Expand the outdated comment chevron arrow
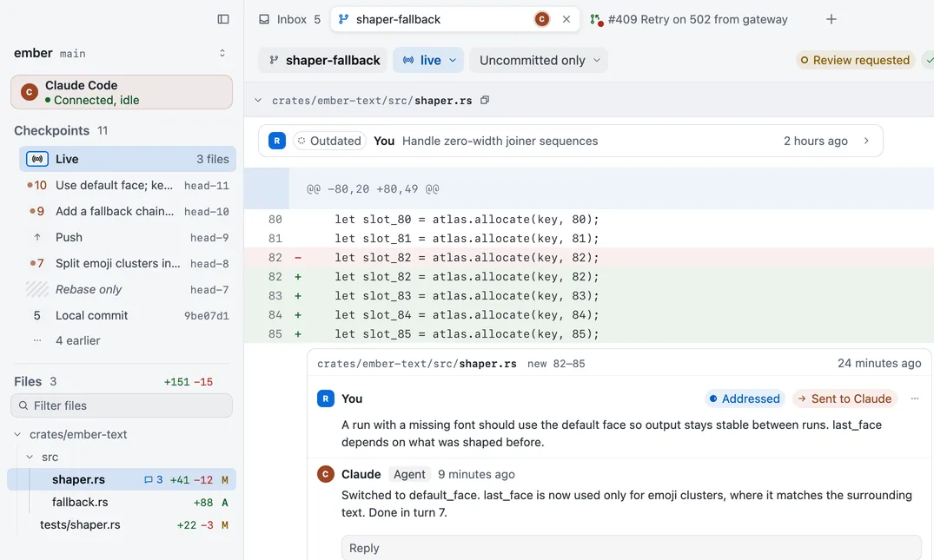This screenshot has height=560, width=934. click(x=866, y=141)
